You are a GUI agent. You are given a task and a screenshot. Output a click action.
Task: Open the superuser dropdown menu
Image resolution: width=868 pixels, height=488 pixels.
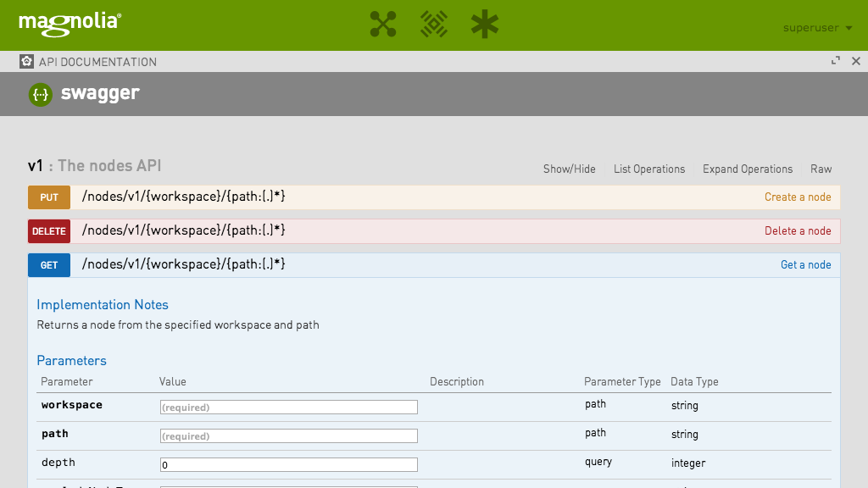click(817, 28)
